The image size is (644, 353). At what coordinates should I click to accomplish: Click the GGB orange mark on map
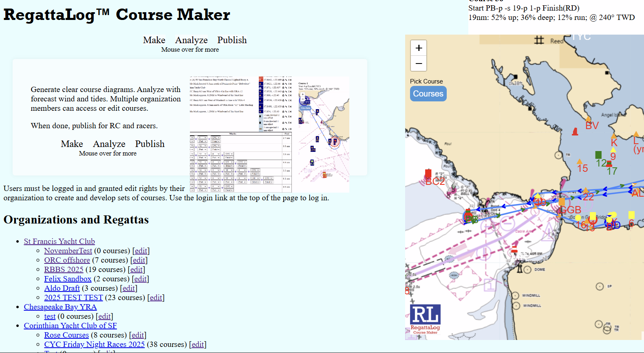(x=562, y=202)
